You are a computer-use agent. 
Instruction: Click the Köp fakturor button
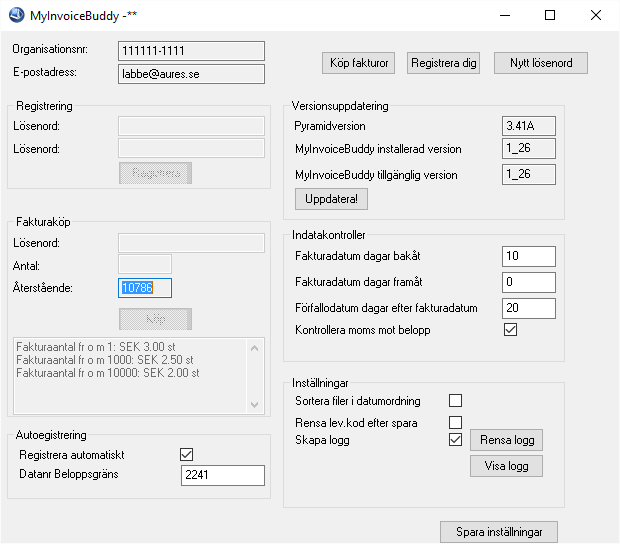[x=358, y=63]
